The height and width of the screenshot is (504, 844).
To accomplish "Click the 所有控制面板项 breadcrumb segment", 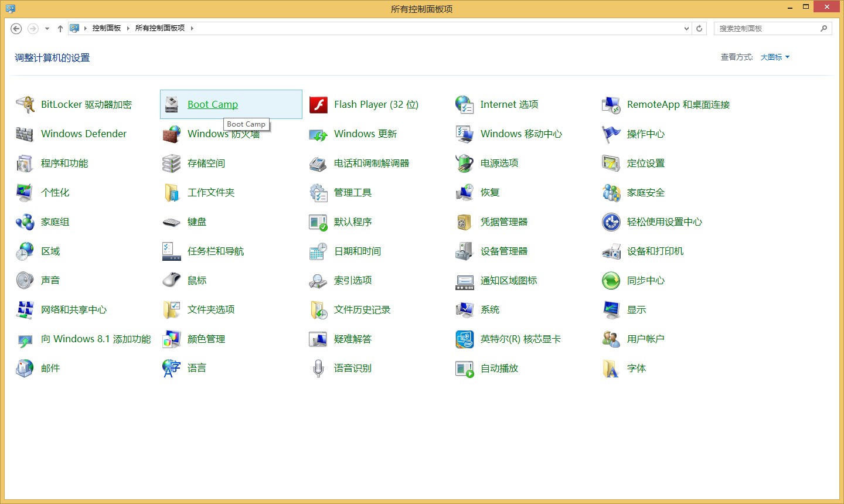I will click(160, 28).
